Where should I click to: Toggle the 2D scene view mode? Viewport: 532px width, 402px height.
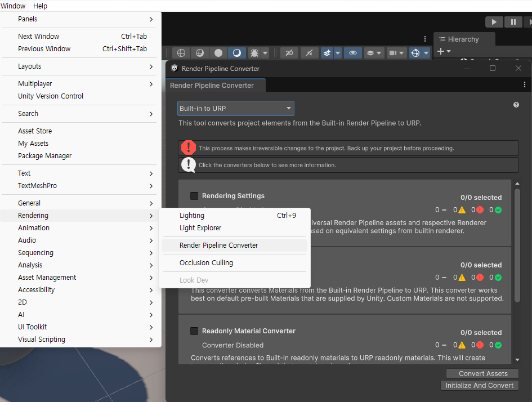coord(289,53)
